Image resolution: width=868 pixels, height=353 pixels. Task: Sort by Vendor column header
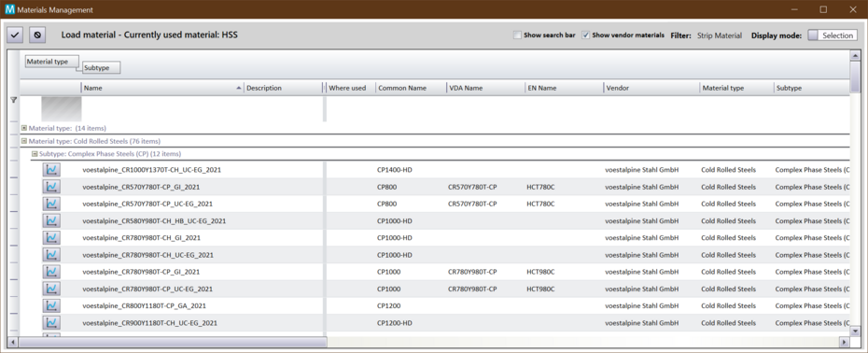651,88
